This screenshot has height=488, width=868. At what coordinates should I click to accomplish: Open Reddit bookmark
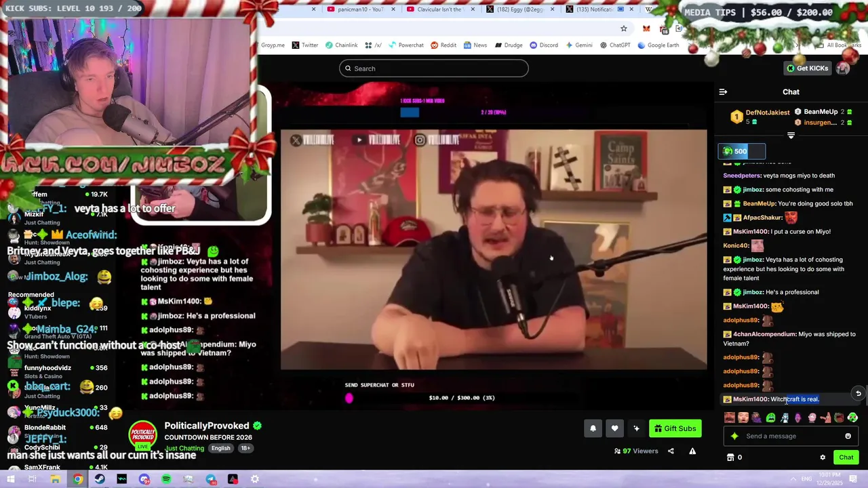pos(443,45)
